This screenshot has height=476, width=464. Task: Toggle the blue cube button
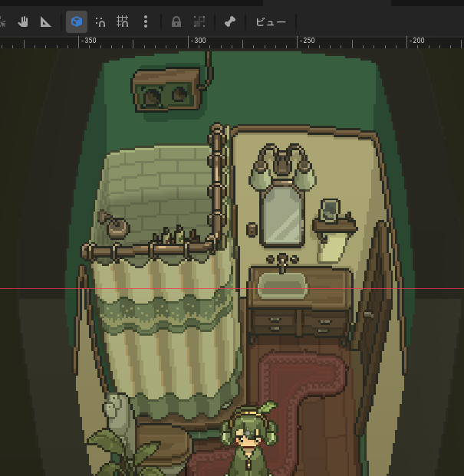click(x=77, y=22)
